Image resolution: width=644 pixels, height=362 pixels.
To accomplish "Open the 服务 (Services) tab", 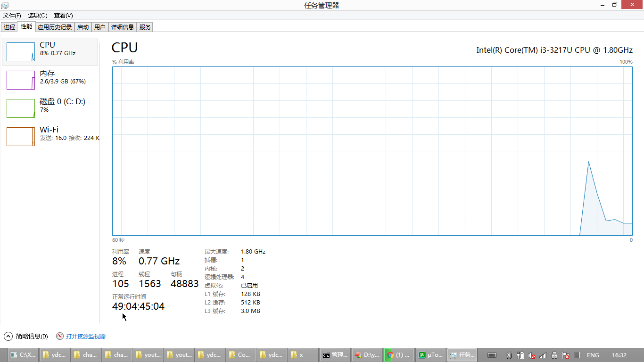I will click(145, 27).
